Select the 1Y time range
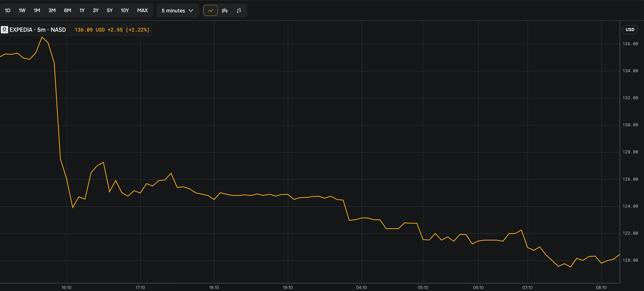This screenshot has height=291, width=644. 82,11
